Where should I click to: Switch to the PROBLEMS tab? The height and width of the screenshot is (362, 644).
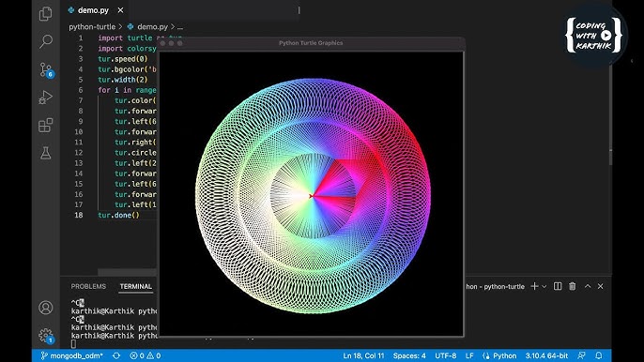88,286
